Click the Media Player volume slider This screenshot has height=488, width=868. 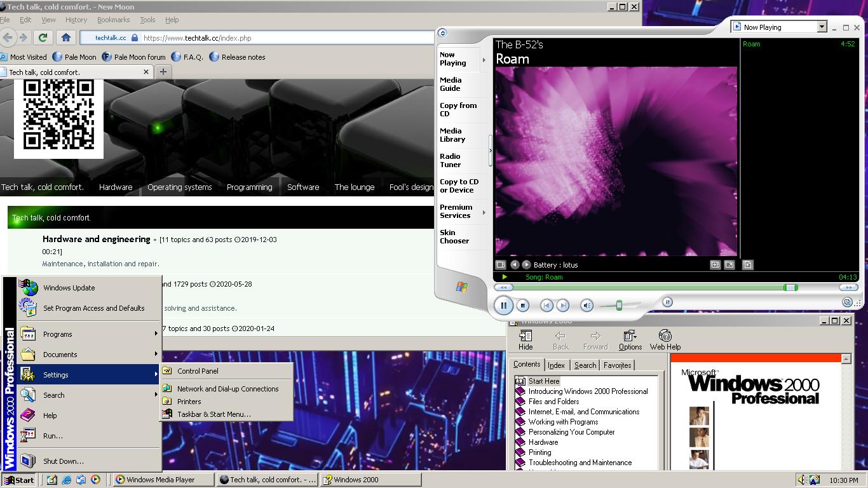[619, 306]
